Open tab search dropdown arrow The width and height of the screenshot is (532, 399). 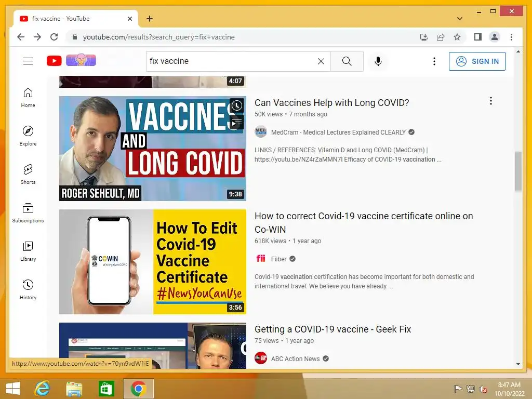coord(459,19)
